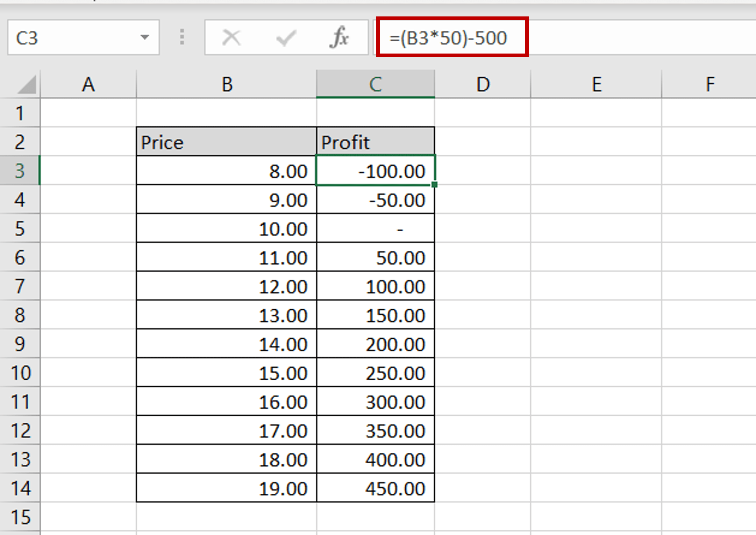Screen dimensions: 756x535
Task: Select column A header
Action: coord(88,84)
